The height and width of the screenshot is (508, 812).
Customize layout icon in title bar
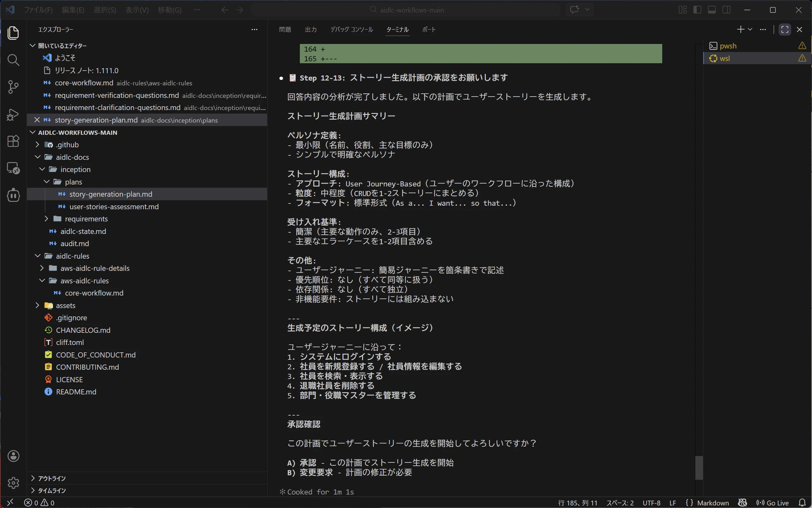click(x=682, y=10)
